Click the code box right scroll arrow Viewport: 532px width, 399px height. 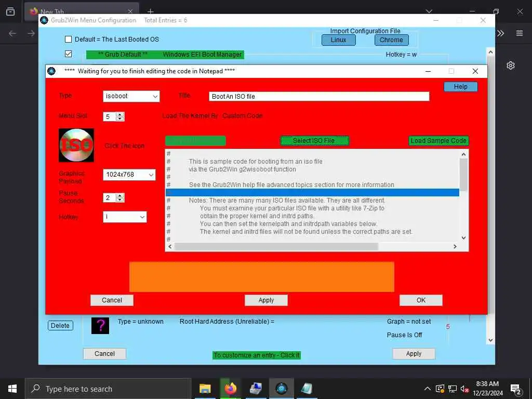click(x=455, y=247)
